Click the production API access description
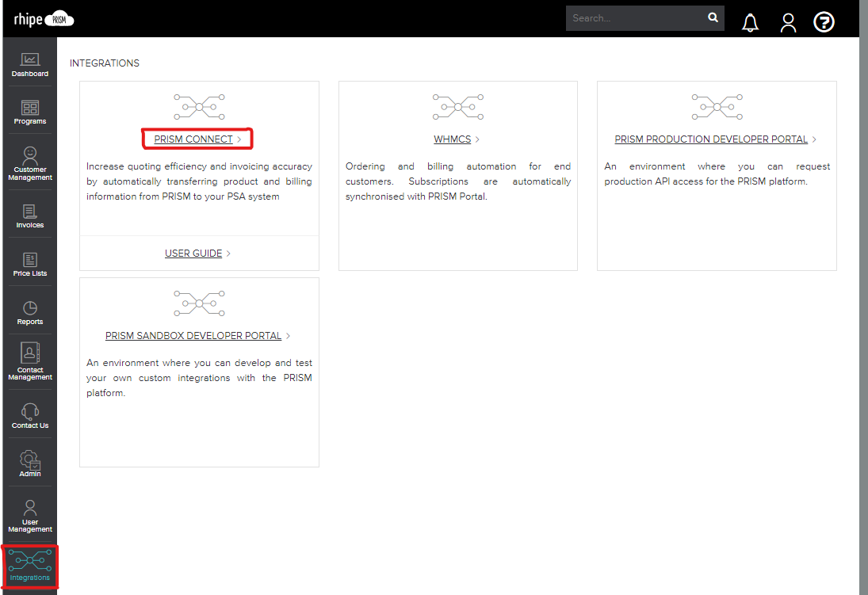 (717, 174)
